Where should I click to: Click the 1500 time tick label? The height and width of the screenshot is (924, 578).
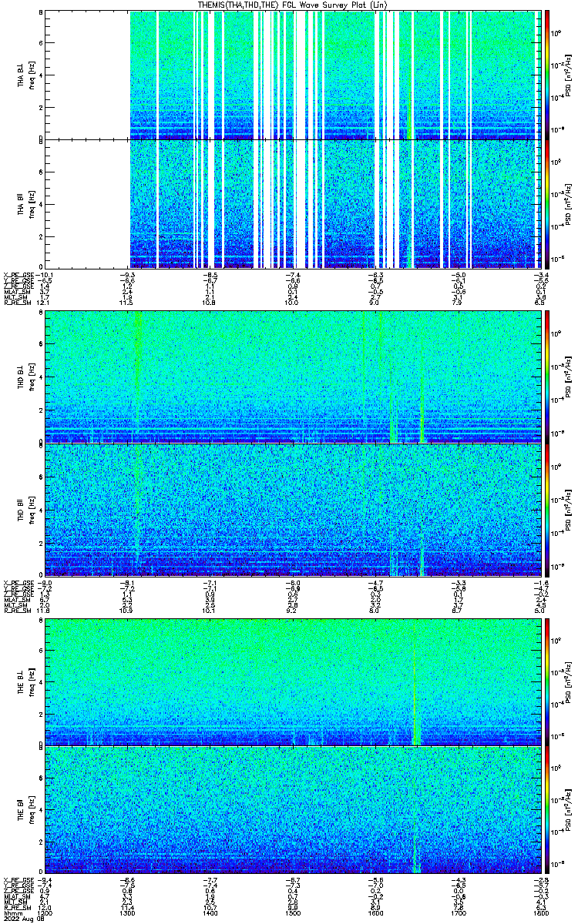[293, 912]
